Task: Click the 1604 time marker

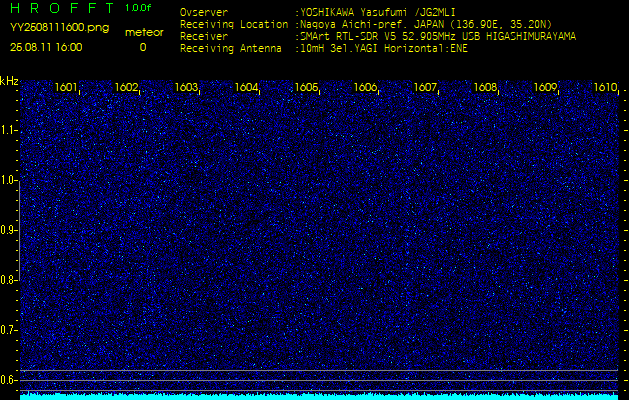Action: click(246, 87)
